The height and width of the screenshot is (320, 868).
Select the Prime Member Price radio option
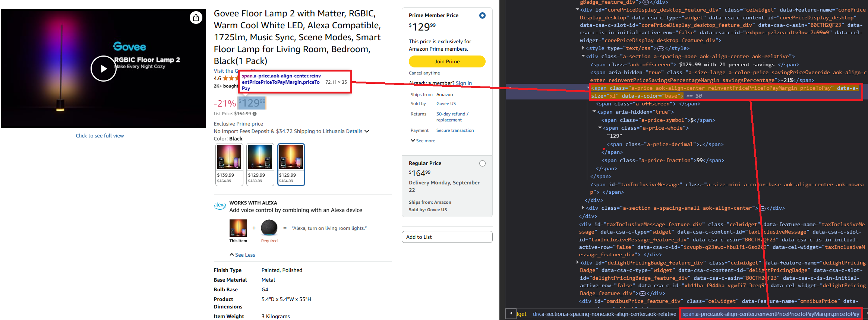tap(482, 16)
